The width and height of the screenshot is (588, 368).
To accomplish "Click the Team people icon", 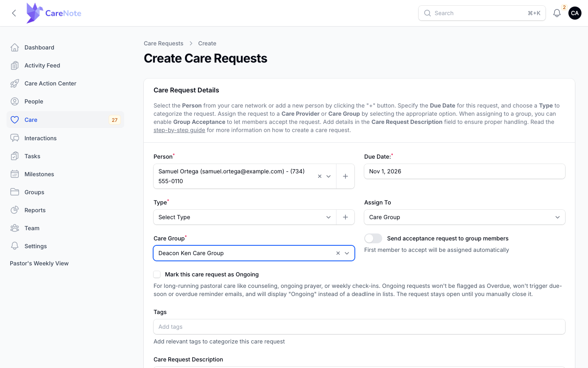I will tap(15, 228).
